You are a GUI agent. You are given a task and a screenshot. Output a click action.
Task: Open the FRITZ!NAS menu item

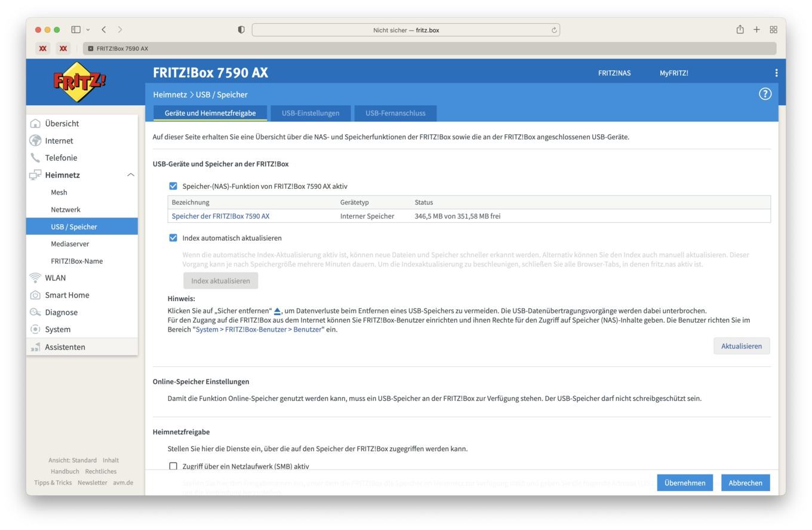(614, 73)
